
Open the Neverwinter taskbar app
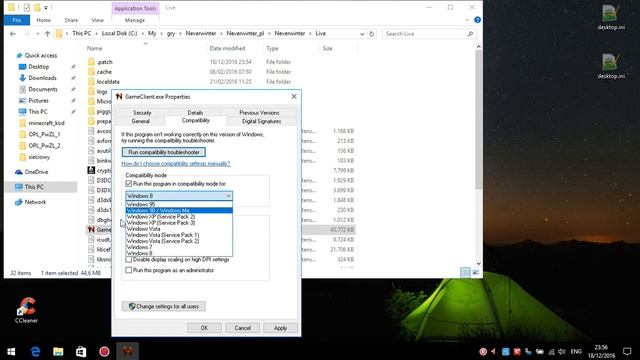(x=127, y=351)
